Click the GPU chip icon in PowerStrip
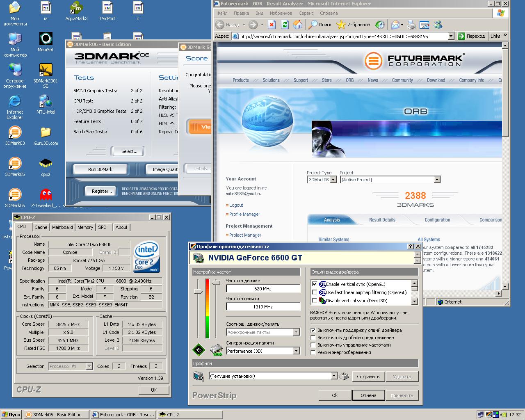 pyautogui.click(x=199, y=350)
